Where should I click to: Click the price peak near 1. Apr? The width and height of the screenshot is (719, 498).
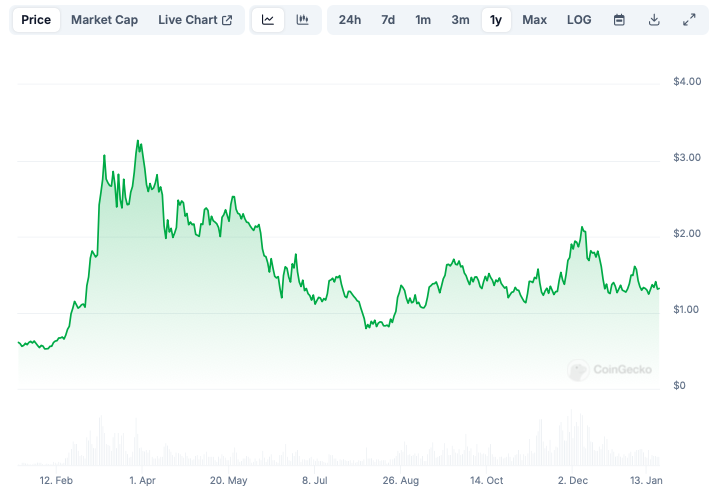[138, 141]
